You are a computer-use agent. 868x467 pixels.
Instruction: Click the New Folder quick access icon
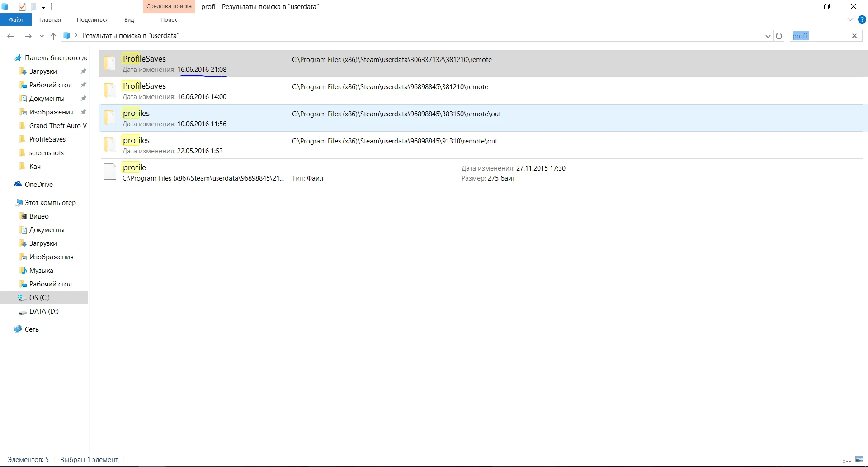[x=33, y=7]
